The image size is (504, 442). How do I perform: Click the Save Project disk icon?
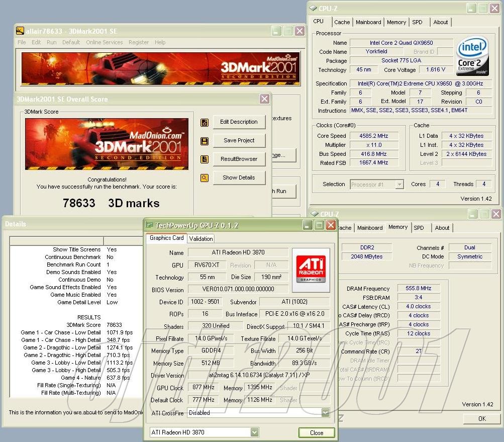point(205,141)
